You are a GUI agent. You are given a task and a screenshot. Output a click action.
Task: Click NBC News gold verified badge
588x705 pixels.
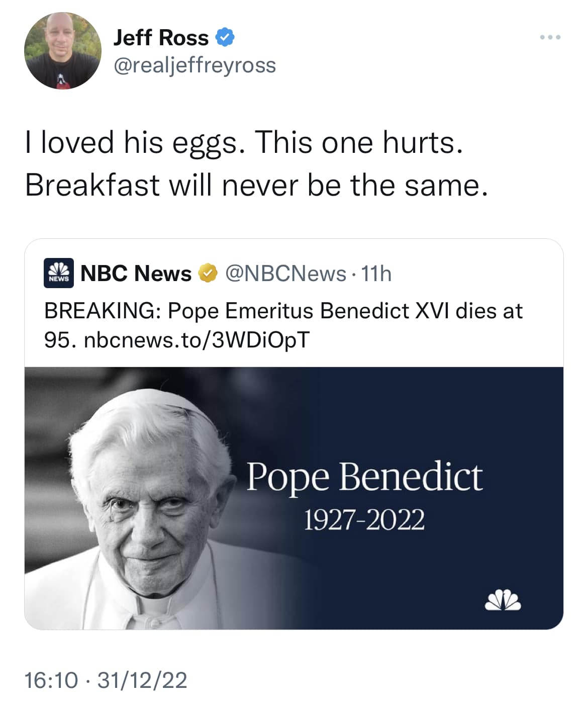(x=208, y=274)
